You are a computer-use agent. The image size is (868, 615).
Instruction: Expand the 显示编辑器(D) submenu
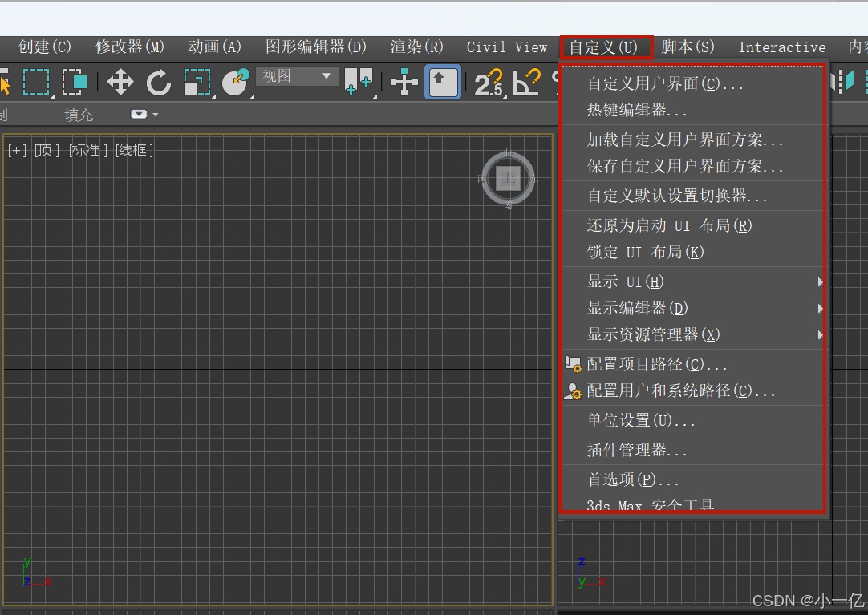pyautogui.click(x=694, y=308)
